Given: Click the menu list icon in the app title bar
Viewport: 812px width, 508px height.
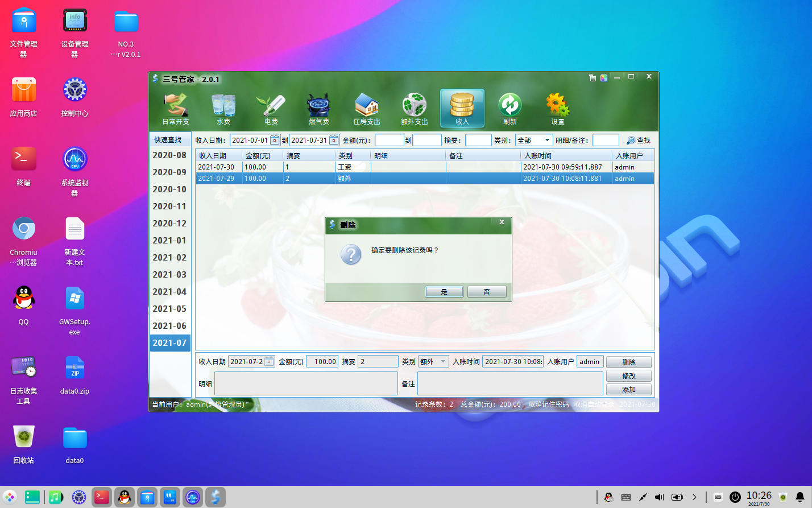Looking at the screenshot, I should click(593, 78).
